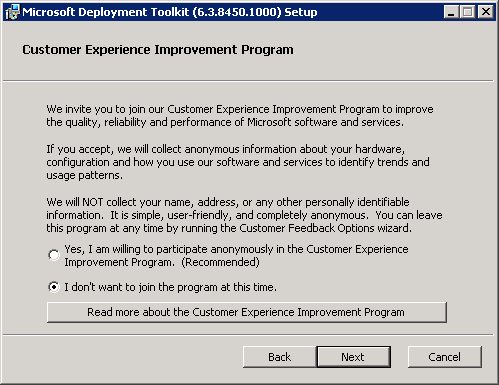The width and height of the screenshot is (499, 385).
Task: Click the paragraph starting If you accept
Action: coord(238,162)
